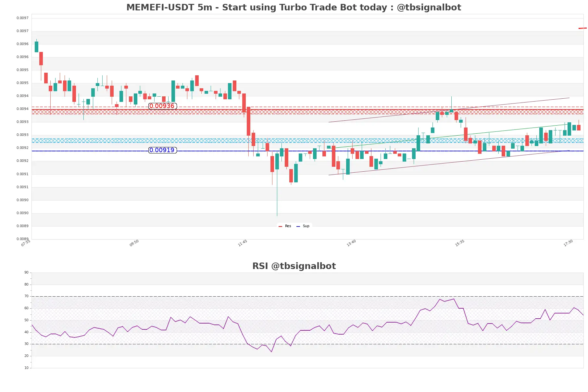Screen dimensions: 588x392
Task: Click the RSI @tbsignalbot title
Action: pos(294,266)
